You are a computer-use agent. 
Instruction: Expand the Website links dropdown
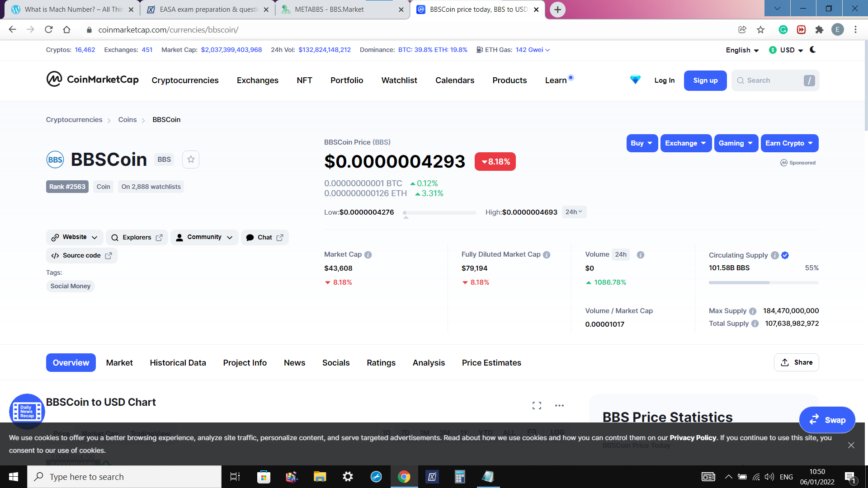75,237
